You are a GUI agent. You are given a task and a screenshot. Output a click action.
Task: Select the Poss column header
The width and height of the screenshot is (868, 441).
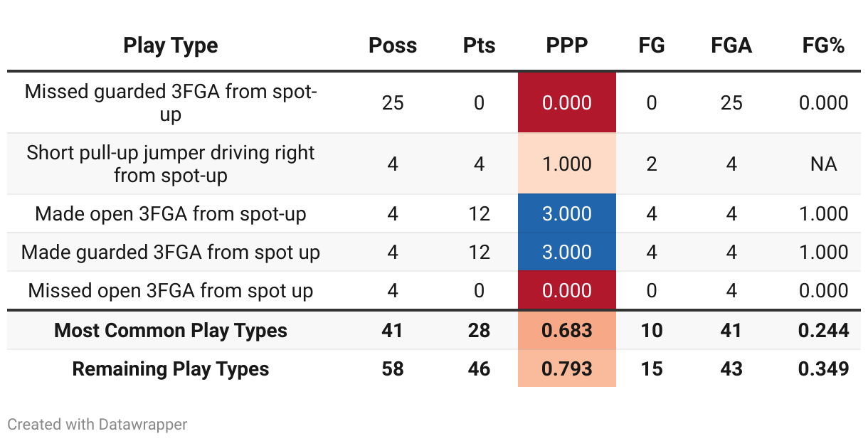[x=393, y=46]
